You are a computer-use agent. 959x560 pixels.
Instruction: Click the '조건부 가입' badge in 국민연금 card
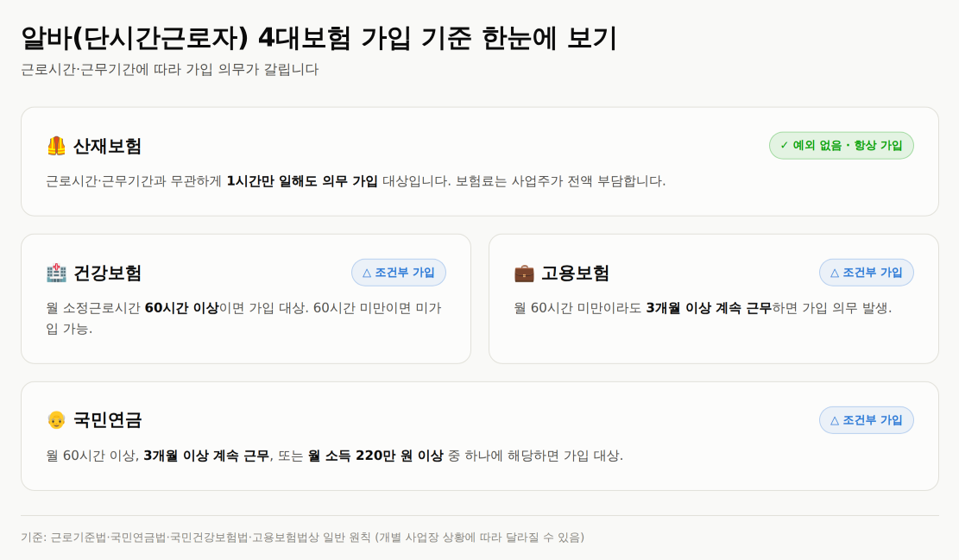click(x=866, y=420)
